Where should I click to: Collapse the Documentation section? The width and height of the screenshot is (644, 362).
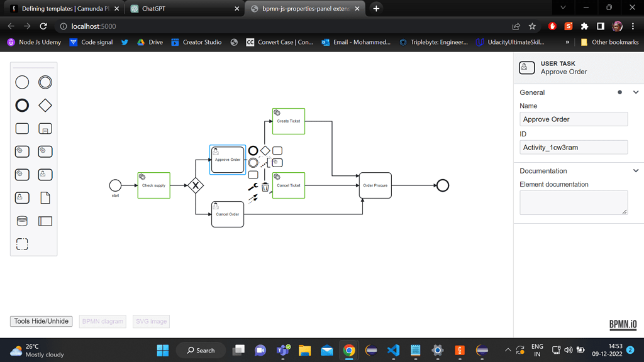click(635, 170)
